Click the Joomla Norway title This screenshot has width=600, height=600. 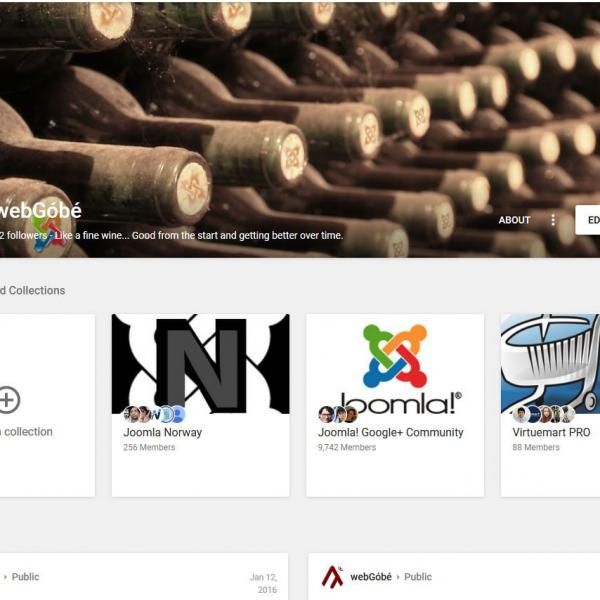[x=163, y=432]
